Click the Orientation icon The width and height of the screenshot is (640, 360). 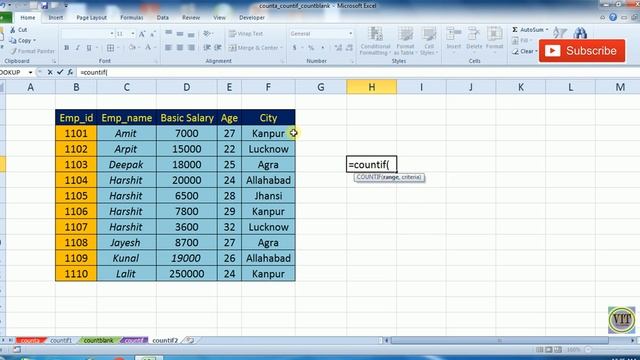[207, 33]
